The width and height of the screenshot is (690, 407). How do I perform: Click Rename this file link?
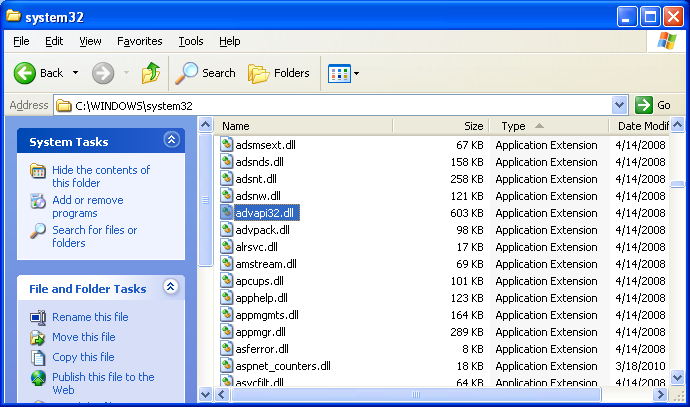coord(90,317)
